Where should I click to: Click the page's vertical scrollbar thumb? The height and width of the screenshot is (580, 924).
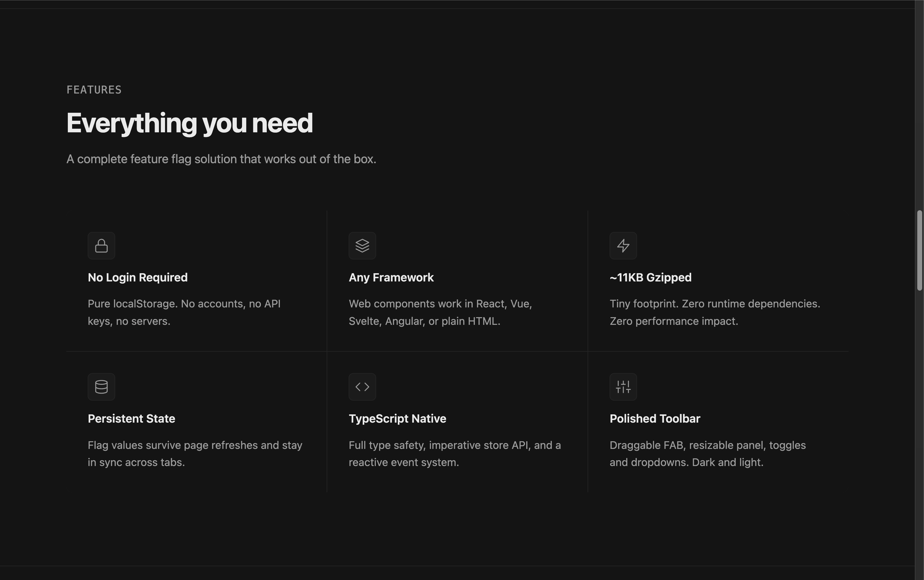(919, 250)
